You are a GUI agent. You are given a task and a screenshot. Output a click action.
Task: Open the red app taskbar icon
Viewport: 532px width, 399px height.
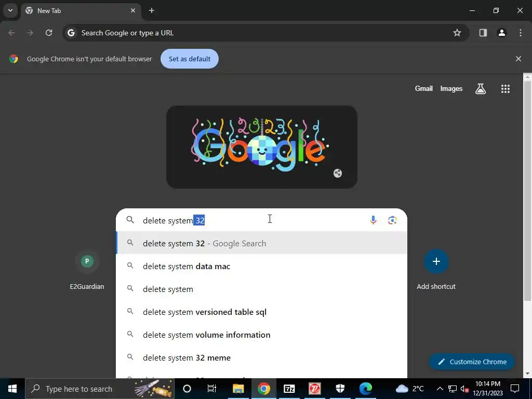pos(315,389)
